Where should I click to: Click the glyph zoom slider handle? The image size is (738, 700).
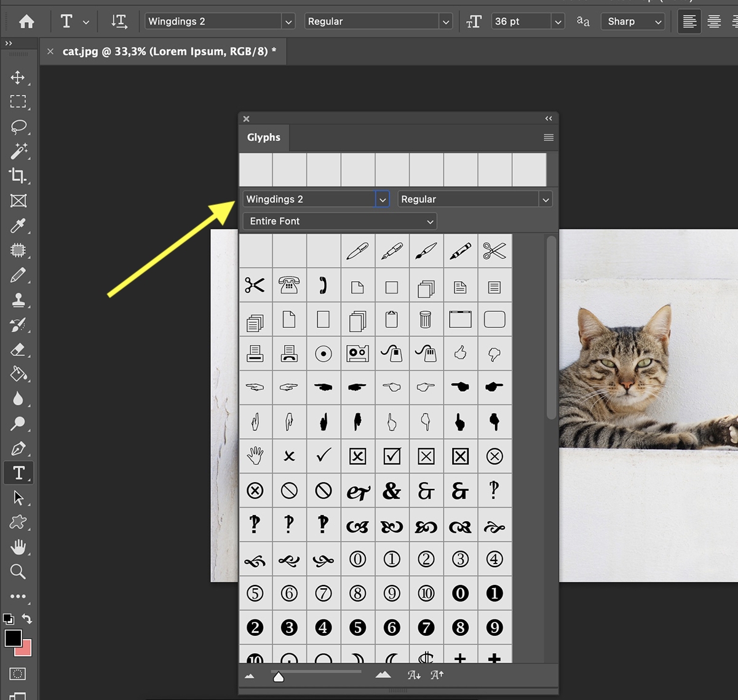tap(279, 677)
